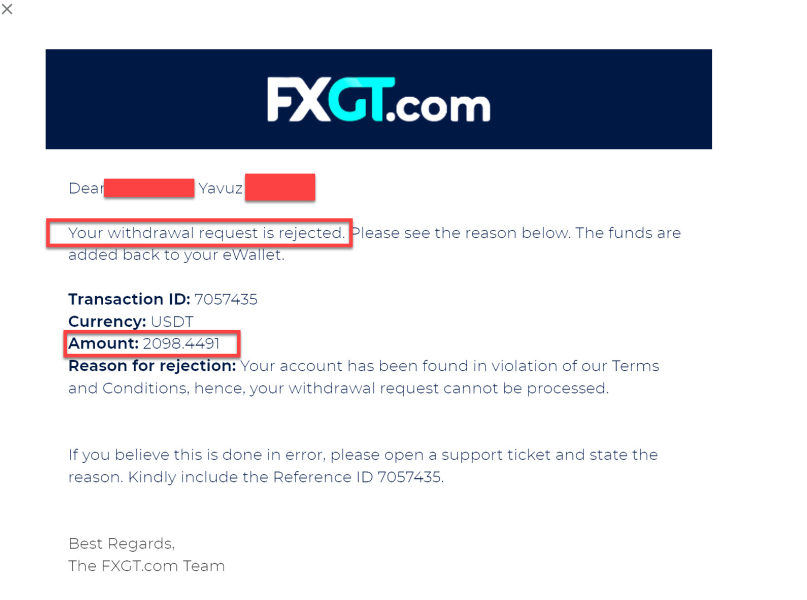Click the Reason for rejection label
The image size is (807, 600).
(x=152, y=366)
